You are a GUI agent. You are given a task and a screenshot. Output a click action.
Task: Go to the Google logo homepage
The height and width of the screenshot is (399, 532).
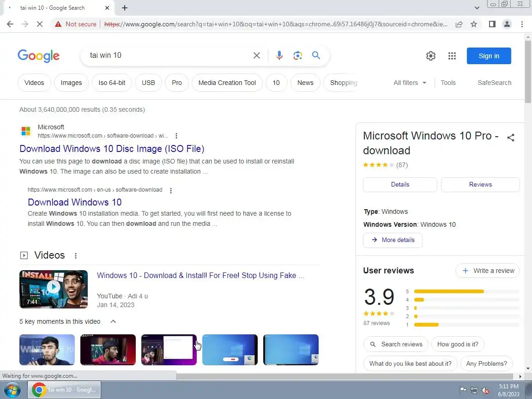tap(38, 56)
